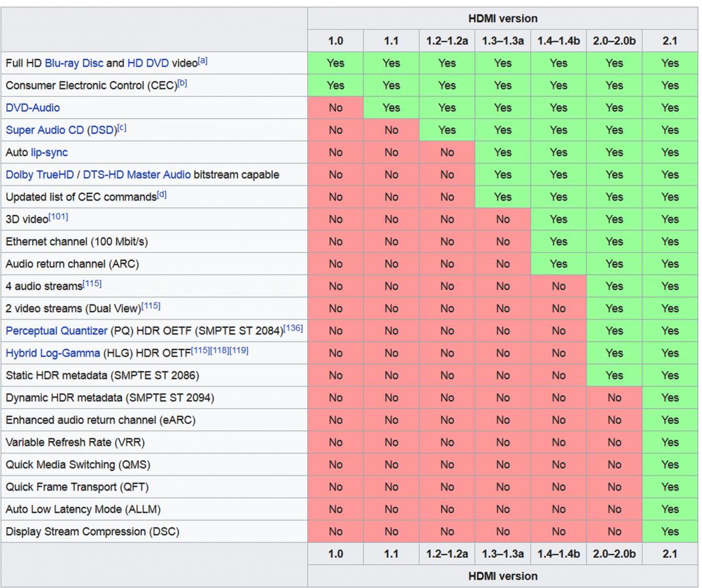Open the Blu-ray Disc link
Image resolution: width=702 pixels, height=588 pixels.
pos(74,63)
